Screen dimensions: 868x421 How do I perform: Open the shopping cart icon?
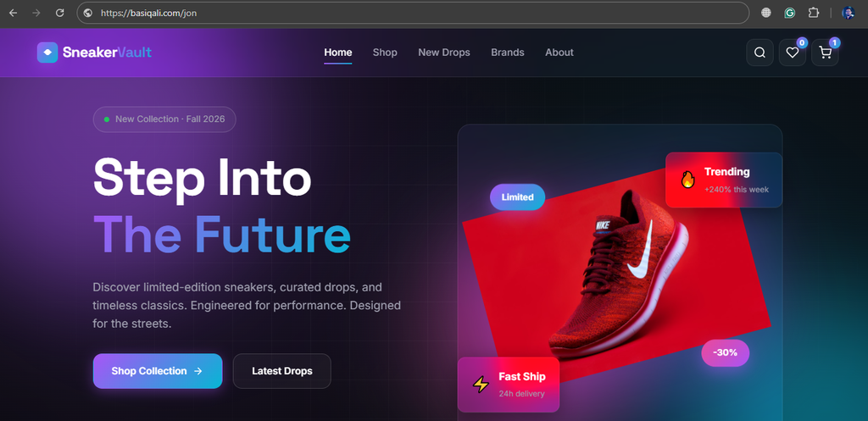825,53
